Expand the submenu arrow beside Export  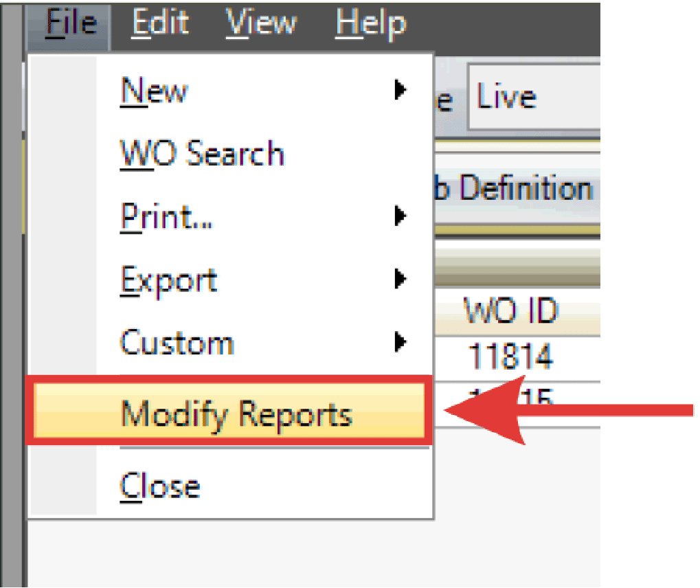click(x=400, y=280)
